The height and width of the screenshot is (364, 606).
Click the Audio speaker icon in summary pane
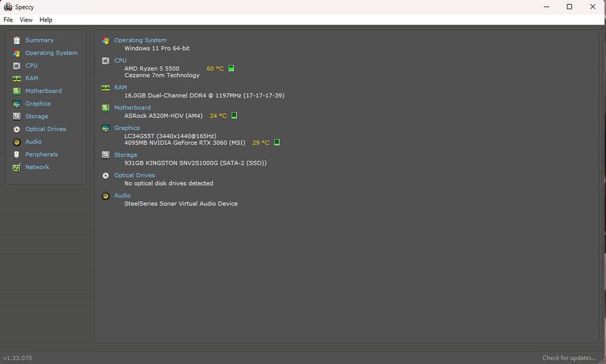point(105,196)
